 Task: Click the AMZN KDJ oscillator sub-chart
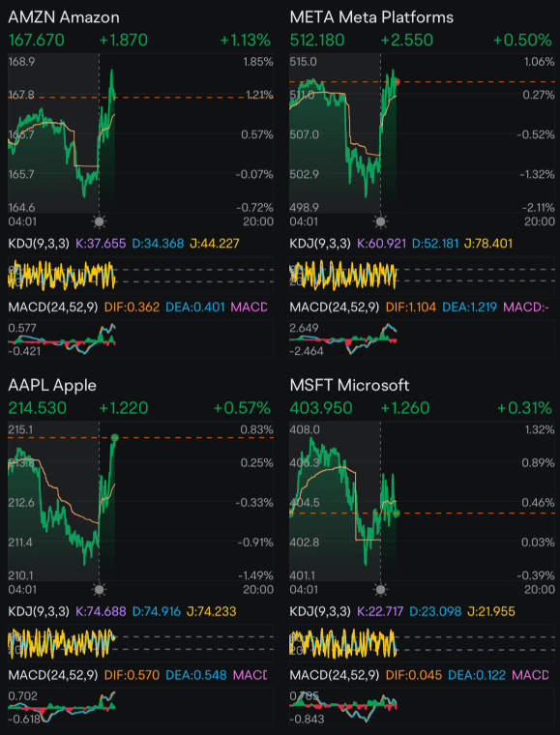coord(140,276)
